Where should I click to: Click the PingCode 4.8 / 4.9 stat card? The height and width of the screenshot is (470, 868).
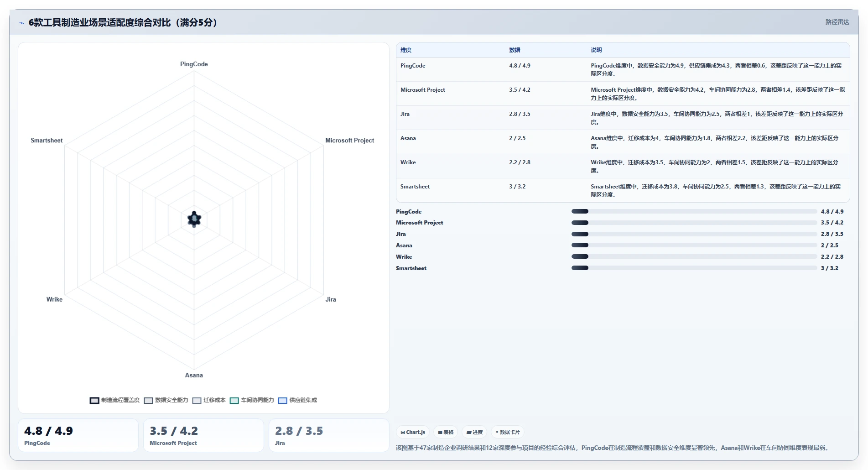point(78,435)
